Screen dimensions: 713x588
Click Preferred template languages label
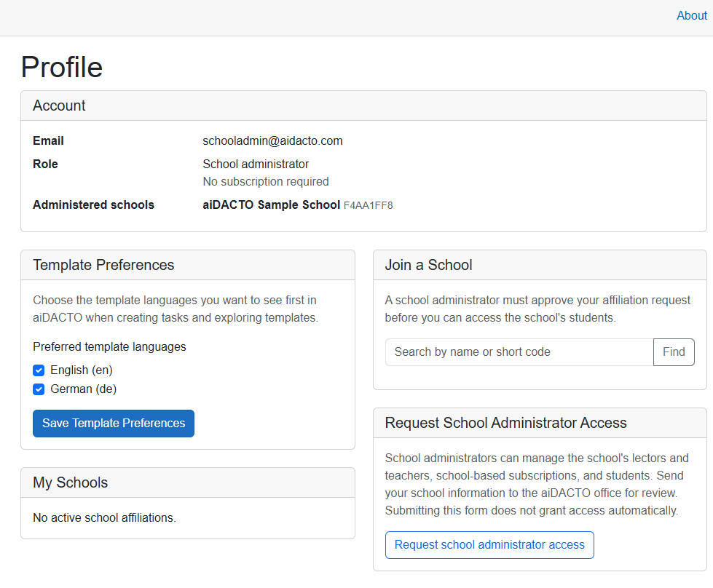tap(109, 346)
